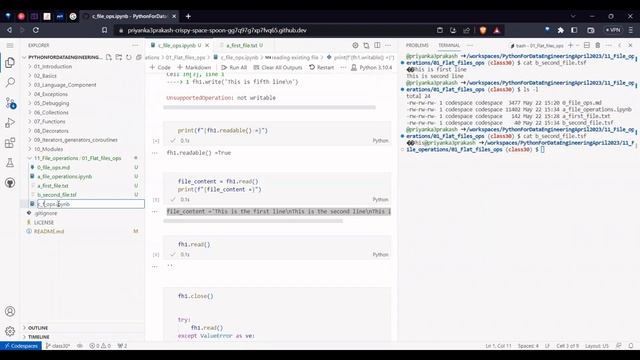640x360 pixels.
Task: Open b_second_file.tsf in Explorer
Action: coord(57,195)
